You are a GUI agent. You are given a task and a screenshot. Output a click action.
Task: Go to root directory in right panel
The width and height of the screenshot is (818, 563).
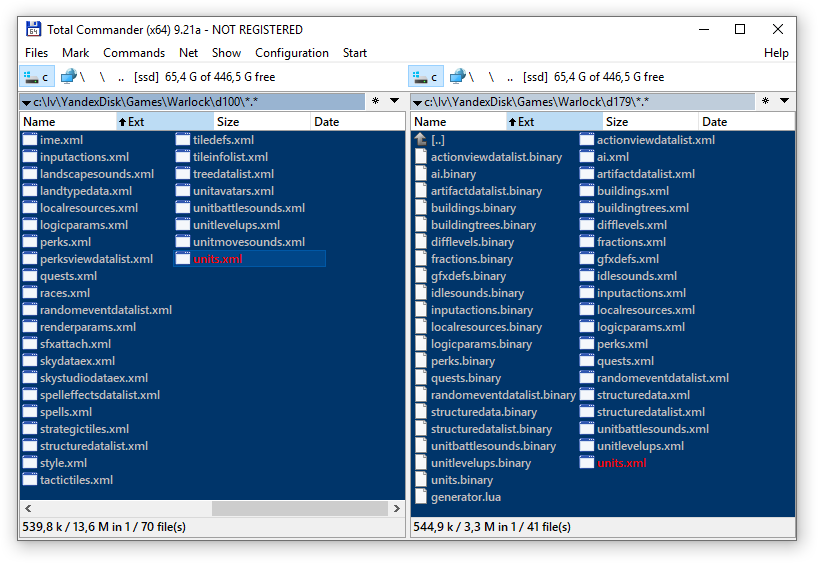tap(491, 77)
